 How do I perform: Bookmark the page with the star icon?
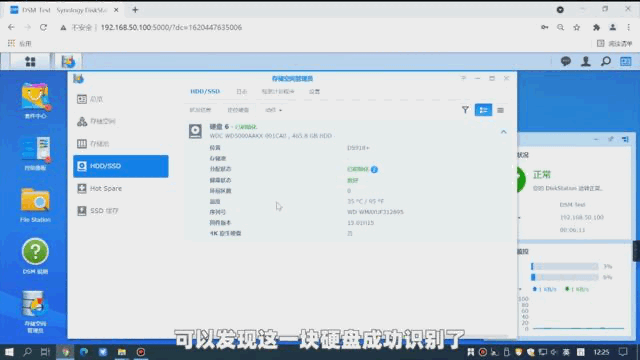point(577,27)
